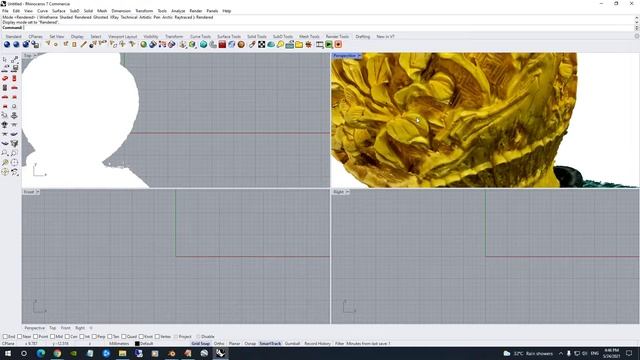640x360 pixels.
Task: Click the yellow folder icon in toolbar
Action: (x=299, y=44)
